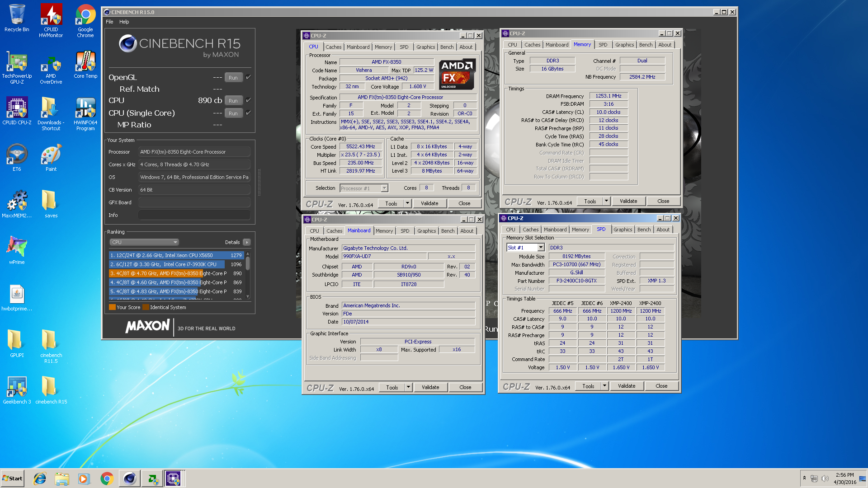This screenshot has height=488, width=868.
Task: Open the Ranking CPU dropdown
Action: [144, 242]
